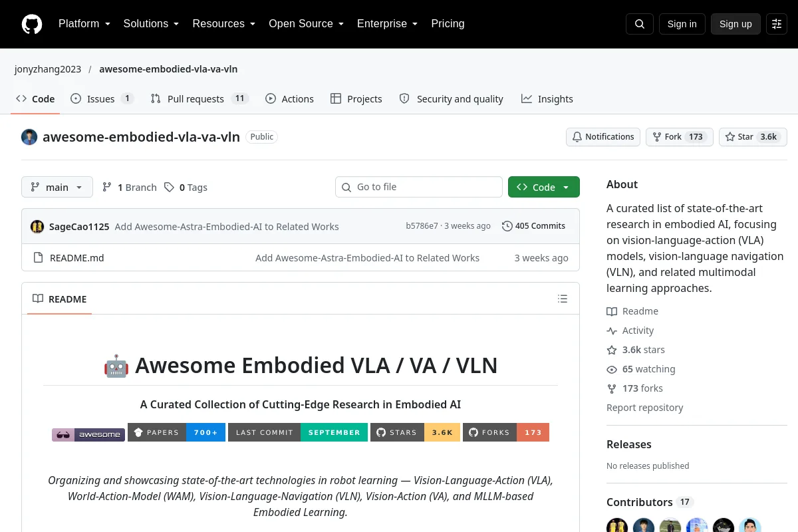The height and width of the screenshot is (532, 798).
Task: Expand the Enterprise menu
Action: tap(388, 24)
